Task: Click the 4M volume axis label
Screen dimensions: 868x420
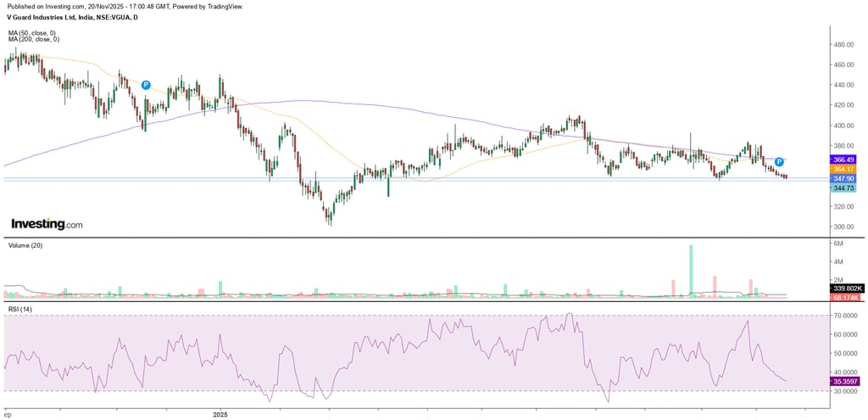Action: pyautogui.click(x=838, y=261)
